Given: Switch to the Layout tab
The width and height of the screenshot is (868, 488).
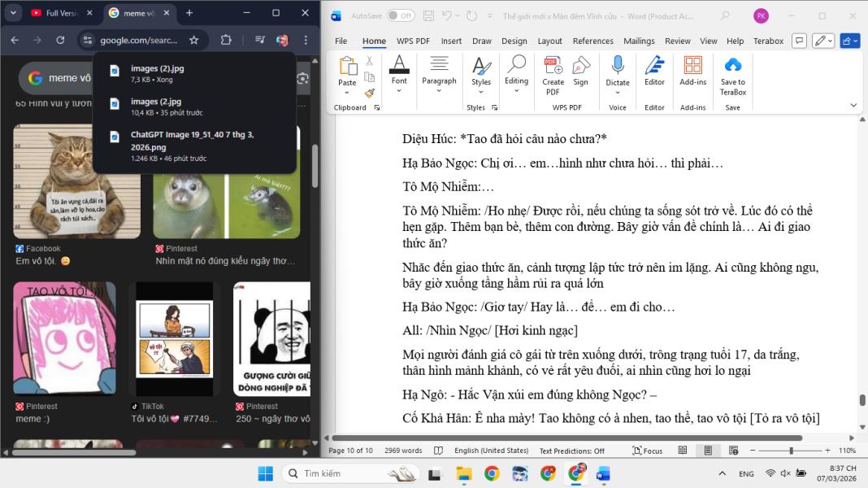Looking at the screenshot, I should 549,41.
